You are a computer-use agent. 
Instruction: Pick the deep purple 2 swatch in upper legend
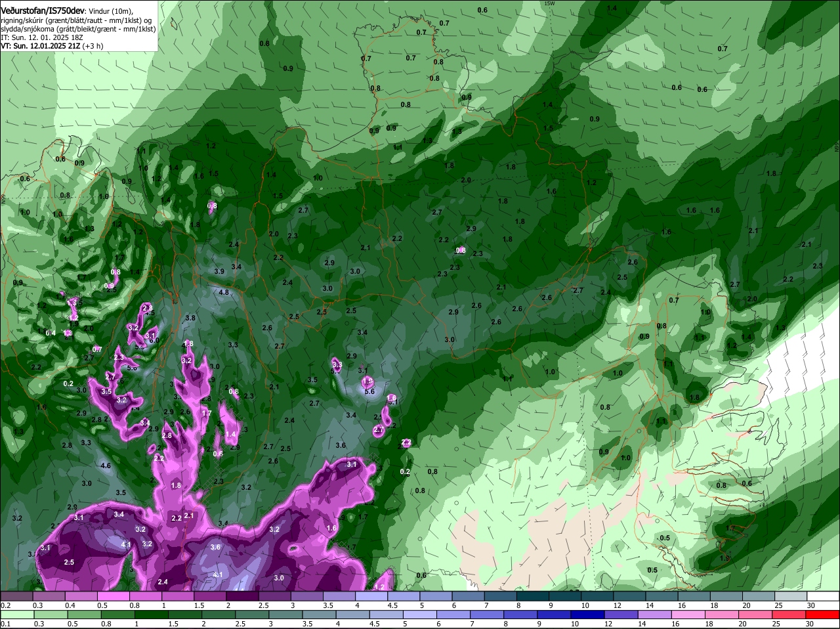[242, 596]
